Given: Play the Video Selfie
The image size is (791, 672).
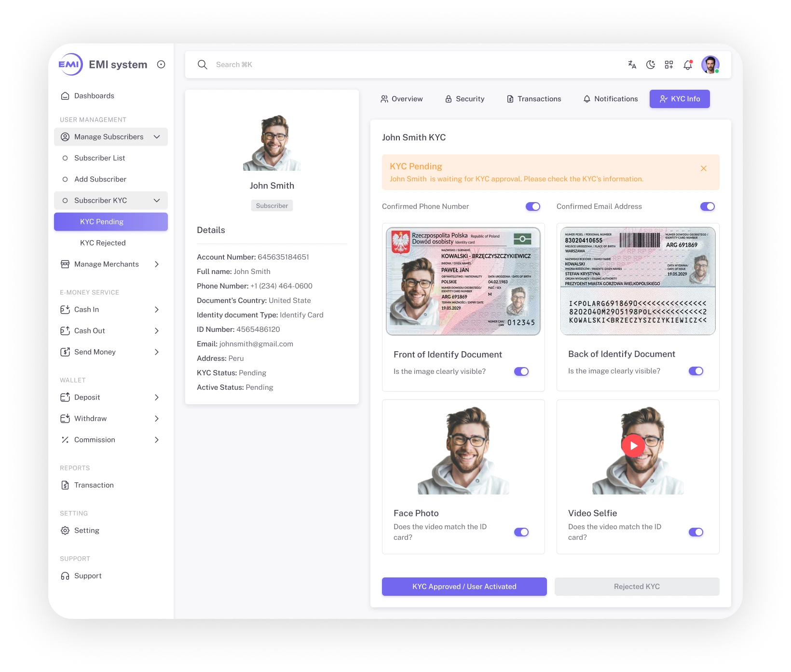Looking at the screenshot, I should point(633,446).
